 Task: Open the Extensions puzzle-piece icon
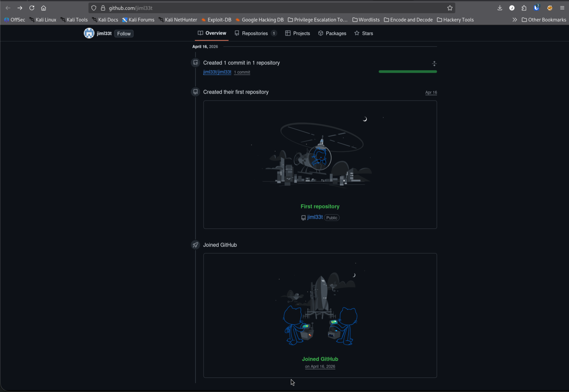tap(524, 8)
